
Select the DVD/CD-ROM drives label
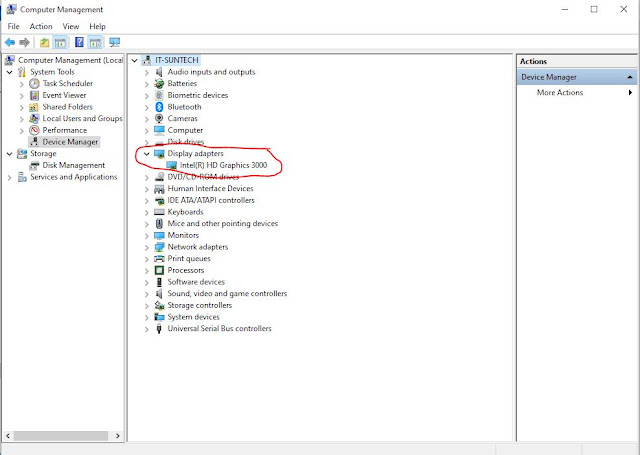pos(203,177)
